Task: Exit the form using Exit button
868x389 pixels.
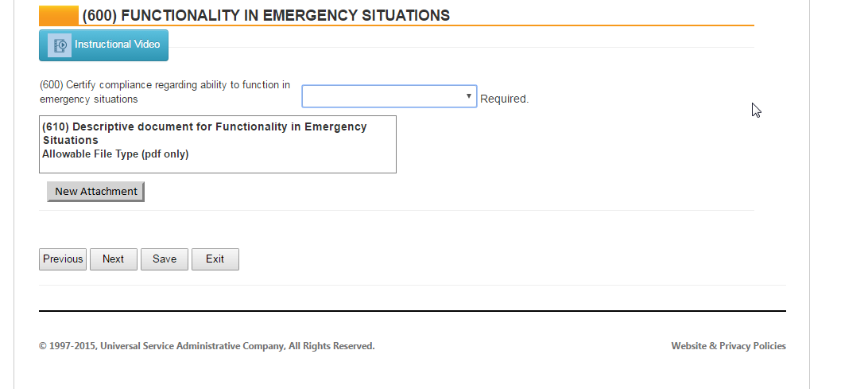Action: click(215, 259)
